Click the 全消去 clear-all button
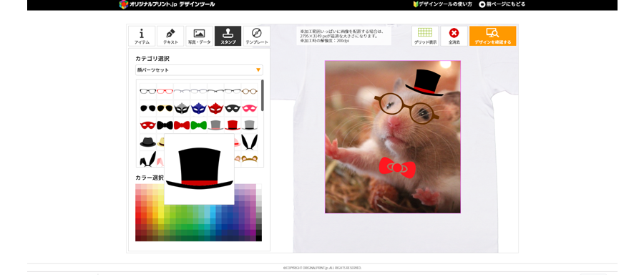The image size is (644, 275). pyautogui.click(x=454, y=37)
